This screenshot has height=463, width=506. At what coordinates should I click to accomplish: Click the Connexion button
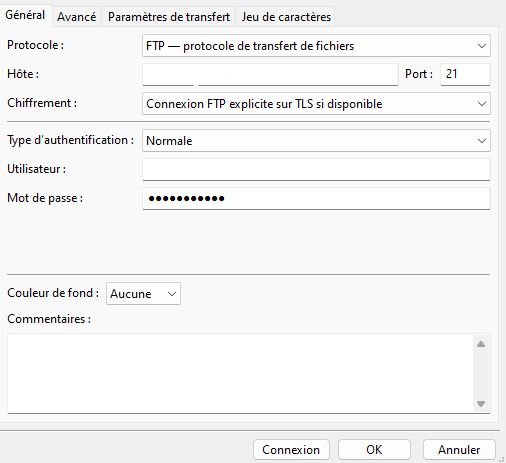[x=291, y=450]
